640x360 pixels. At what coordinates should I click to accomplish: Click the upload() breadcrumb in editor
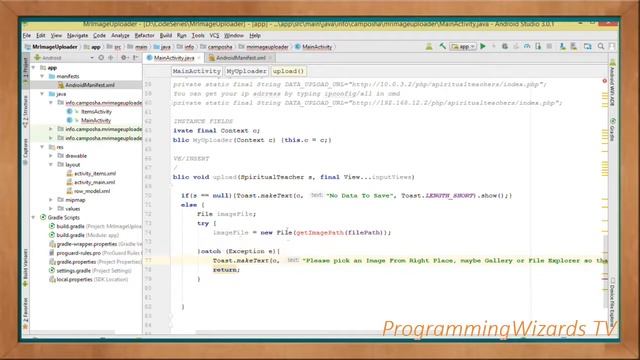point(288,71)
